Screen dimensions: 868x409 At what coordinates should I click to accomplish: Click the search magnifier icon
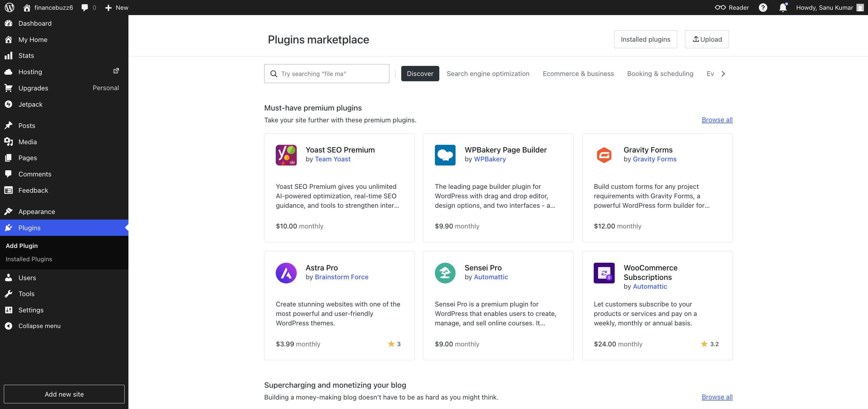(274, 74)
